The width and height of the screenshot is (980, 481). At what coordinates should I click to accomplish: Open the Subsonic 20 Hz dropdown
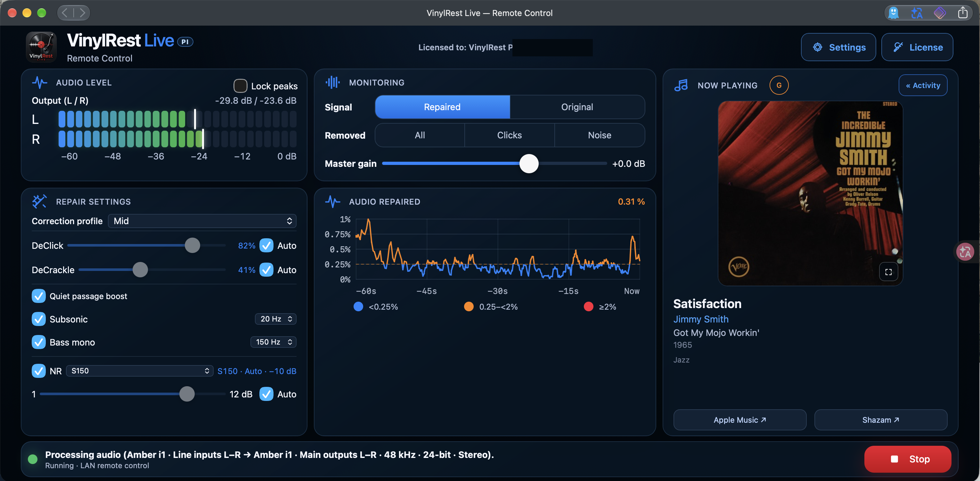[x=275, y=319]
